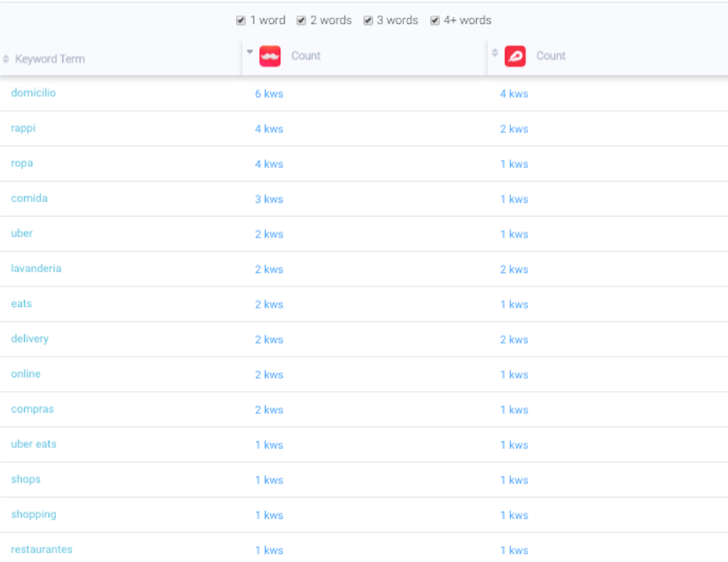Click 6 kws count for domicilio

click(269, 94)
